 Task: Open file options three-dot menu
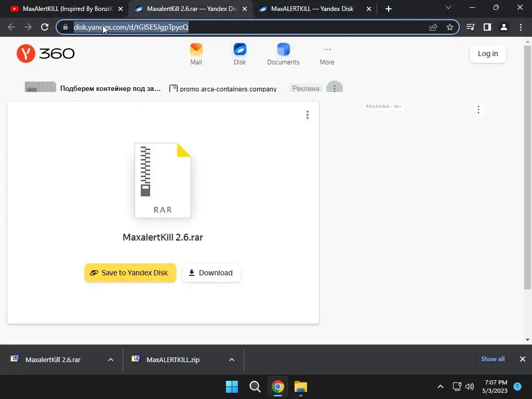click(308, 115)
